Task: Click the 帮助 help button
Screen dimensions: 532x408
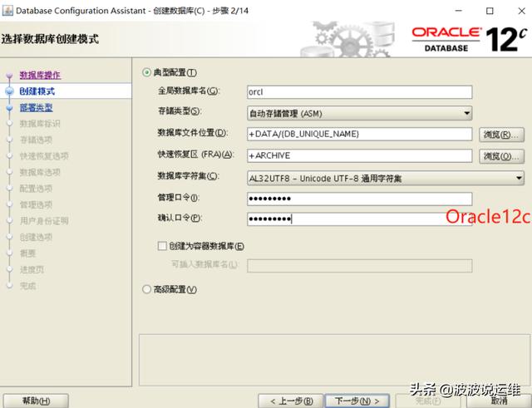Action: pyautogui.click(x=36, y=401)
